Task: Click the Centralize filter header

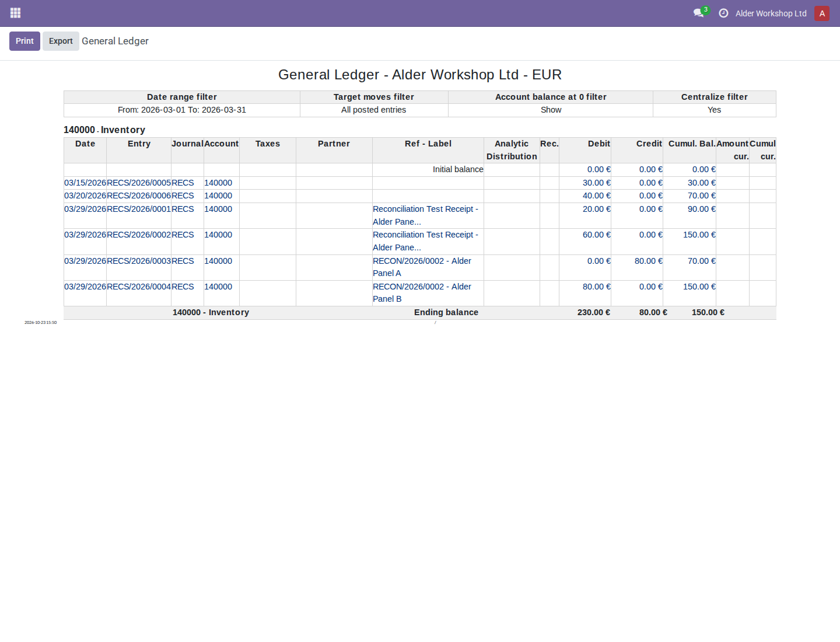Action: click(x=714, y=97)
